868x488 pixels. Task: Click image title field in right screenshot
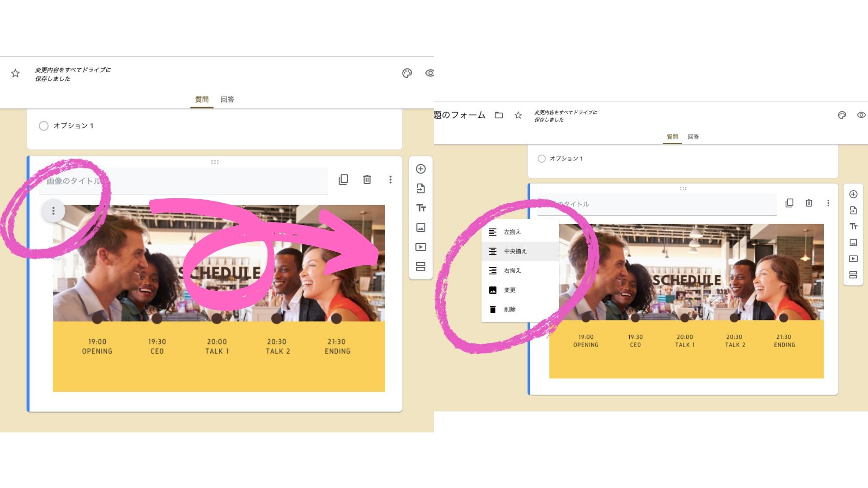(x=657, y=204)
